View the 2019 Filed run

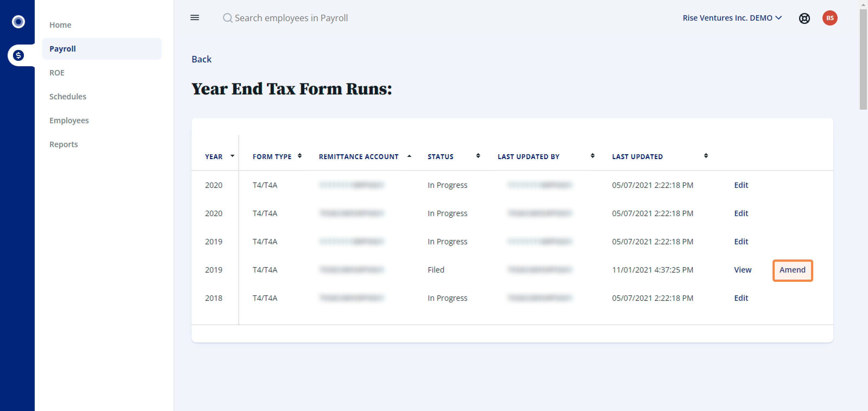pos(743,270)
